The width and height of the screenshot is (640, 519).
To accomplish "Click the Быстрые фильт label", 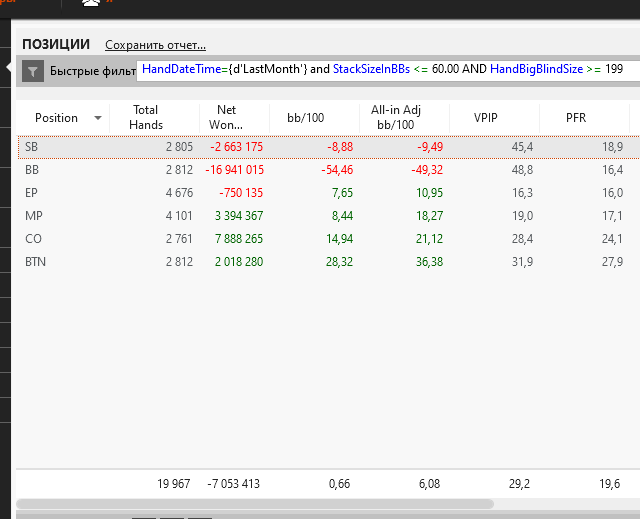I will [x=93, y=71].
